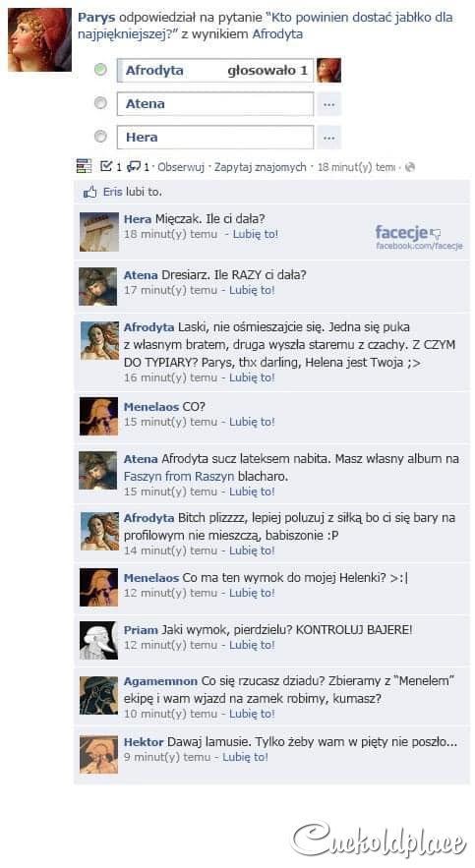Click the Afrodyta answer field
Image resolution: width=475 pixels, height=868 pixels.
(x=215, y=71)
